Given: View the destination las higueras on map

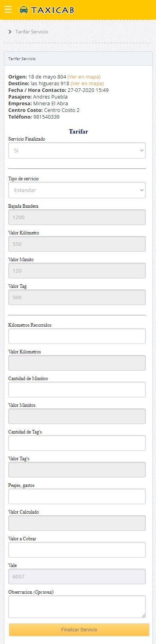Looking at the screenshot, I should (x=87, y=84).
